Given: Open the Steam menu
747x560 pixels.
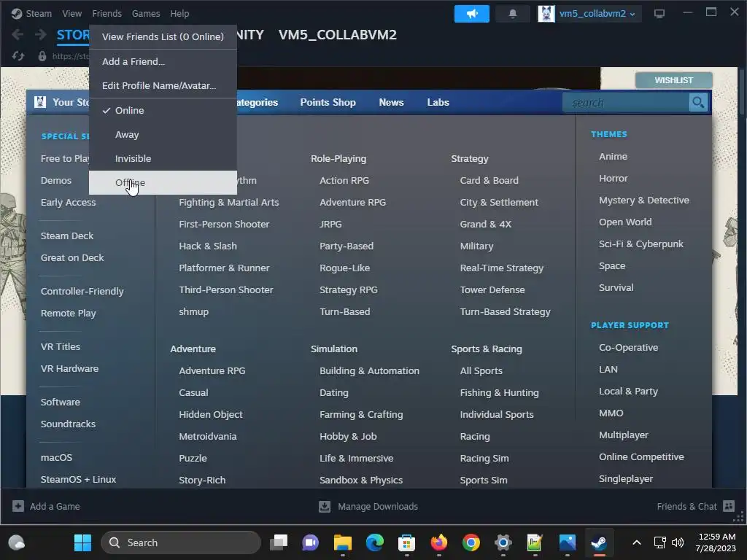Looking at the screenshot, I should click(x=39, y=13).
